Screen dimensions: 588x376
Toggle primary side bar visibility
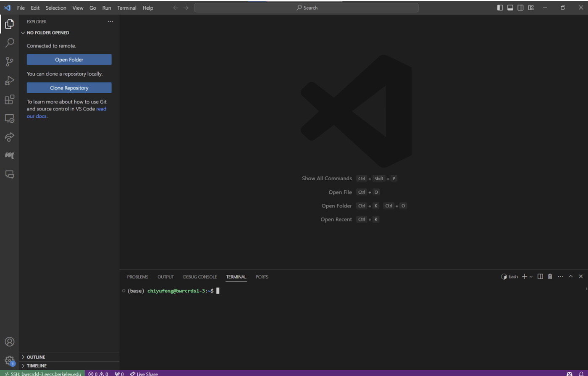tap(500, 8)
